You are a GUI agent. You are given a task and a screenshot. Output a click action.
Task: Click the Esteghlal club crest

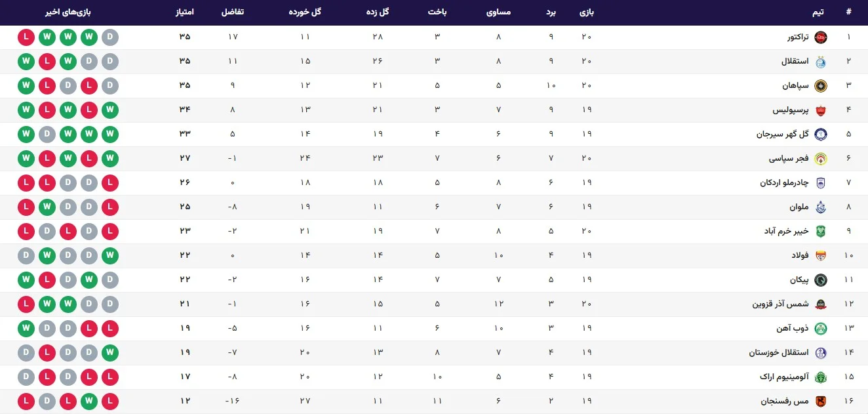coord(820,62)
